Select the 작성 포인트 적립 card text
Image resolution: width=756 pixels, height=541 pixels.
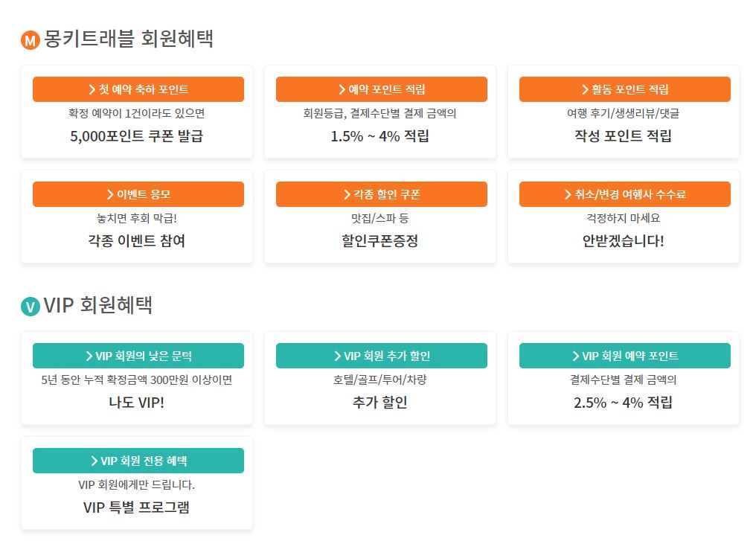tap(623, 136)
